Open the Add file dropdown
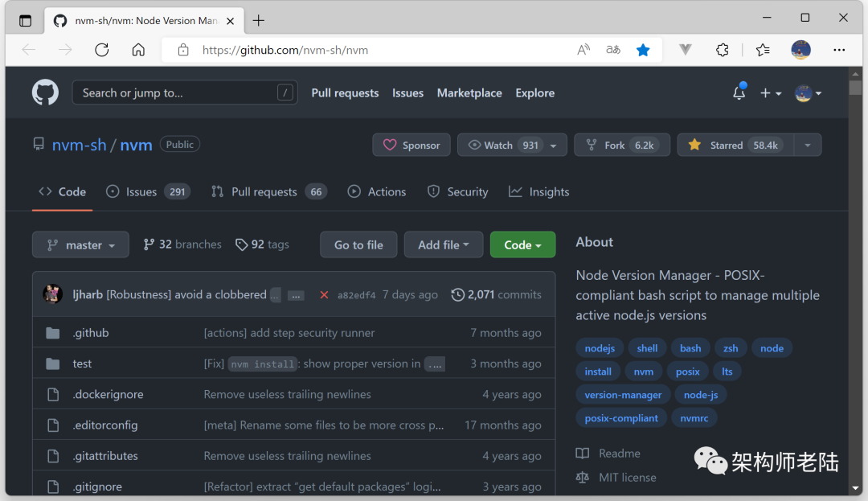This screenshot has height=501, width=868. 444,244
